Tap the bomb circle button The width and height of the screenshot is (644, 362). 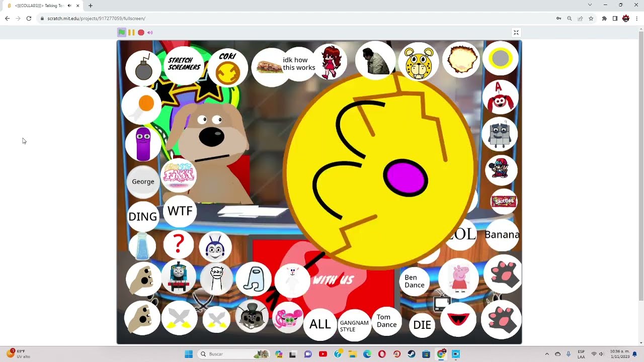click(x=143, y=68)
